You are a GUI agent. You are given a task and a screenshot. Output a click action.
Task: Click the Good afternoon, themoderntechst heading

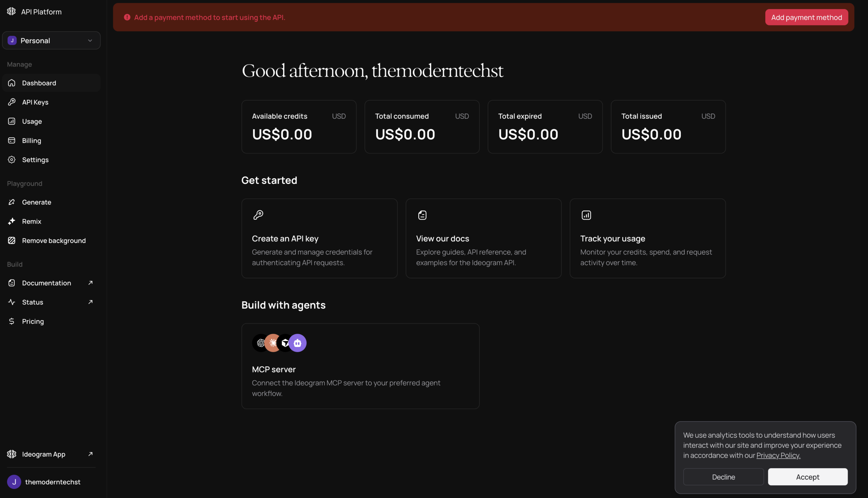372,71
